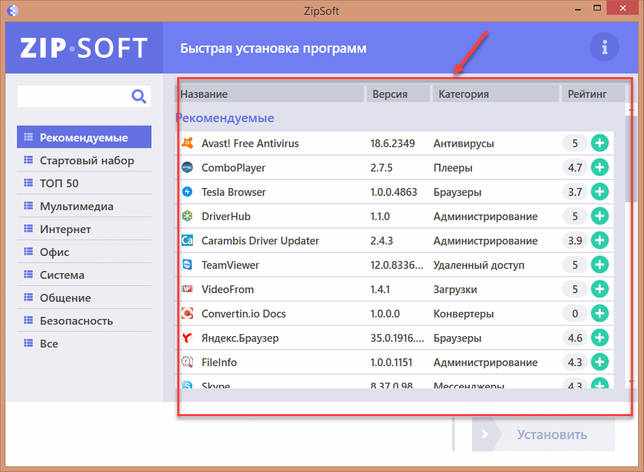Add Tesla Browser with plus button
Viewport: 644px width, 472px height.
(x=600, y=191)
